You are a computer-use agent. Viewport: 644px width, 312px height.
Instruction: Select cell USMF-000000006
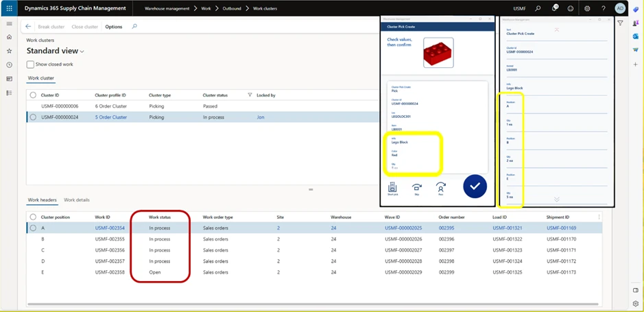coord(60,106)
